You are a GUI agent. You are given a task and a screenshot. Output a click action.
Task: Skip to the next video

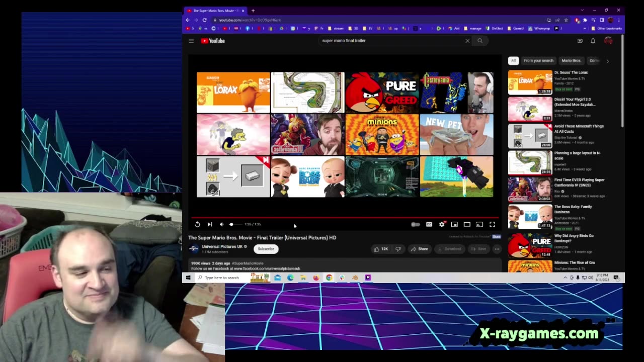210,224
